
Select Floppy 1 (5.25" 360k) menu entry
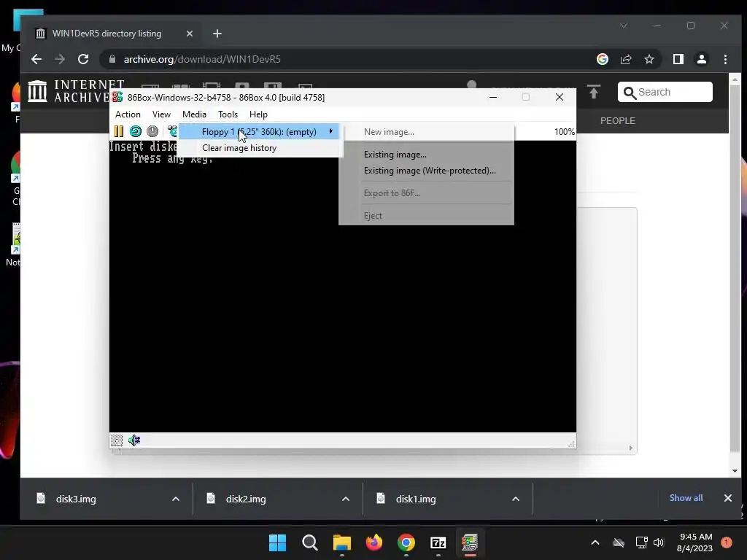click(259, 132)
